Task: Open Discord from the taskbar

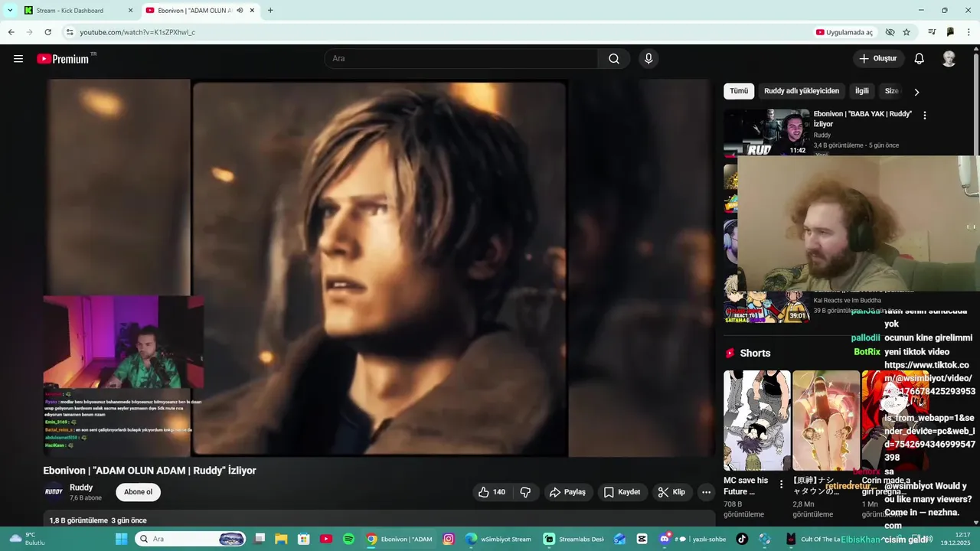Action: click(x=665, y=539)
